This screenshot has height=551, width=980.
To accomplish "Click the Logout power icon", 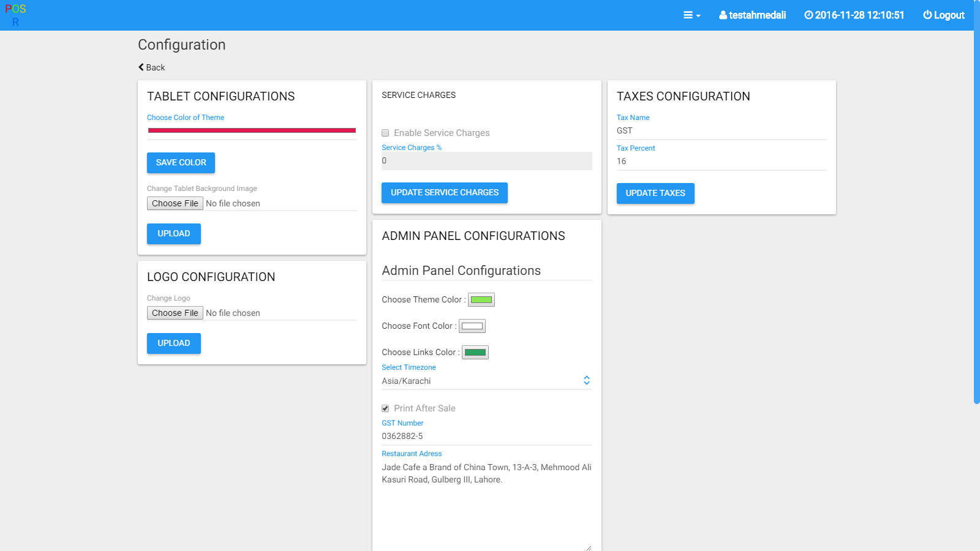I will pyautogui.click(x=927, y=15).
